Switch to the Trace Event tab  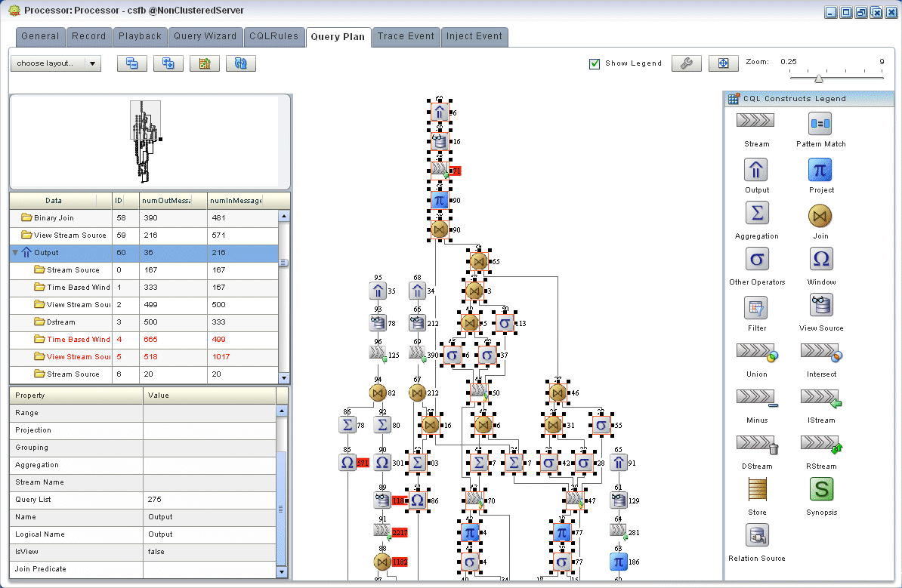pos(406,36)
